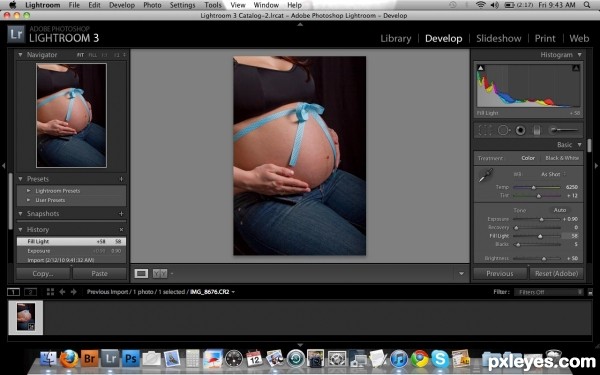Click the Exposure slider handle

point(541,219)
